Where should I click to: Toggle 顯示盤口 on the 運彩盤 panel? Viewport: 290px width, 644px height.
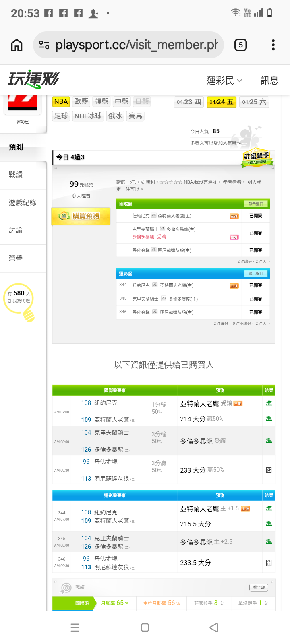256,274
